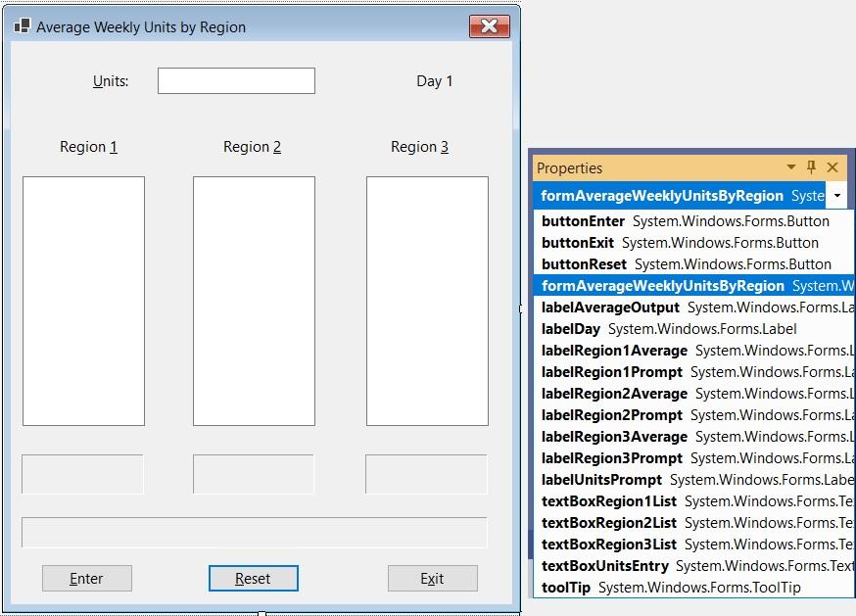Pin the Properties window open
Viewport: 856px width, 616px height.
809,167
